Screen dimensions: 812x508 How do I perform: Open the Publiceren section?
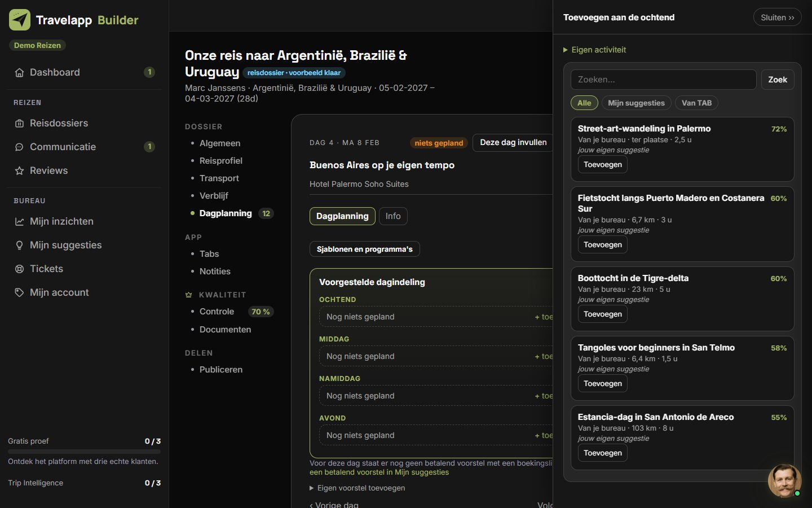pos(220,370)
